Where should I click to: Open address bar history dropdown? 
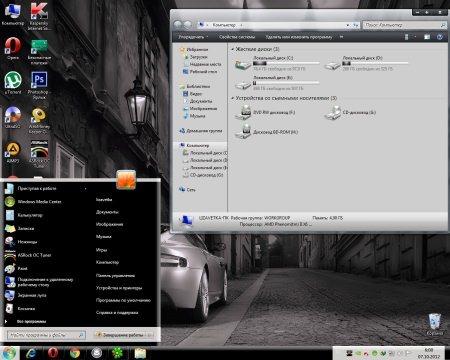tap(348, 25)
